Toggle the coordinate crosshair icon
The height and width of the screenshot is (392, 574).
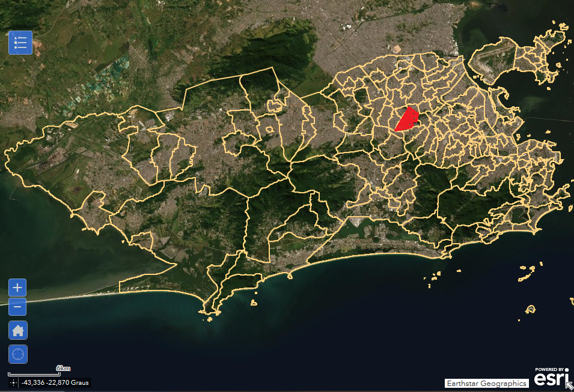(13, 382)
